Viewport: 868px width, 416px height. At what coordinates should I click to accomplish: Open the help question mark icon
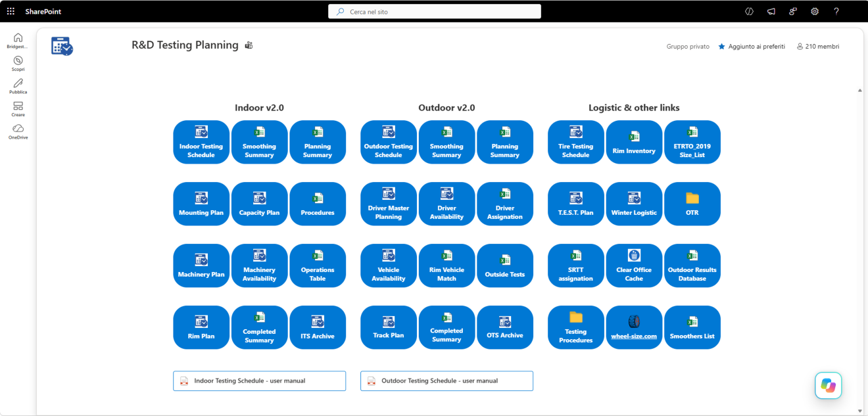point(836,11)
